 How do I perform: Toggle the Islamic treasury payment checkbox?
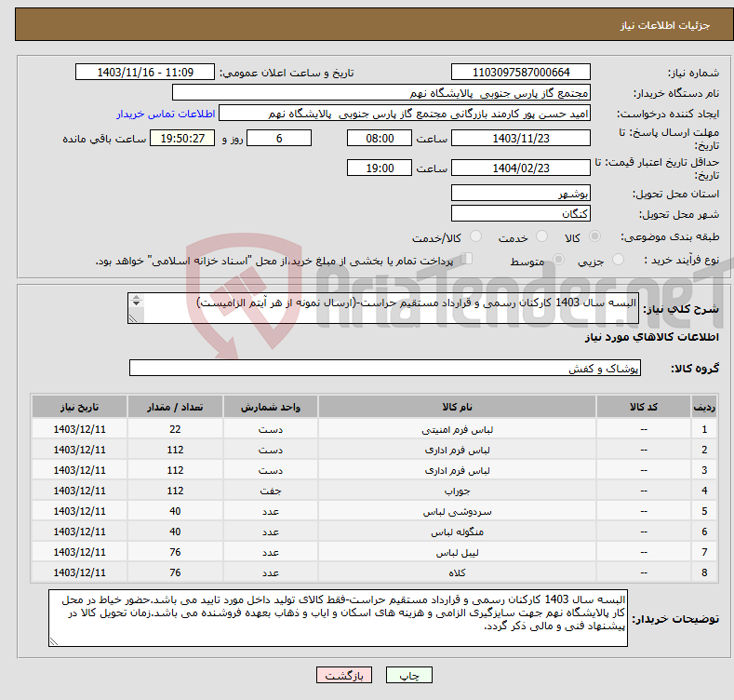point(466,259)
